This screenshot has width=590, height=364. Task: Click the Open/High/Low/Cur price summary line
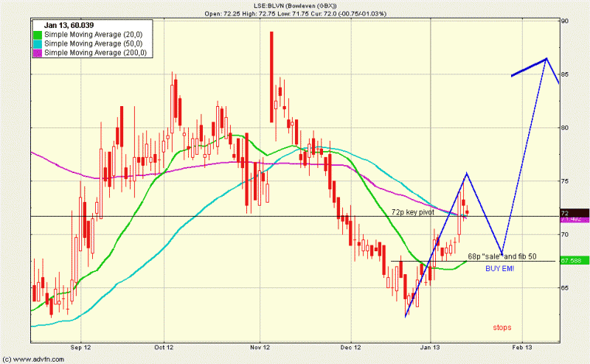coord(296,13)
